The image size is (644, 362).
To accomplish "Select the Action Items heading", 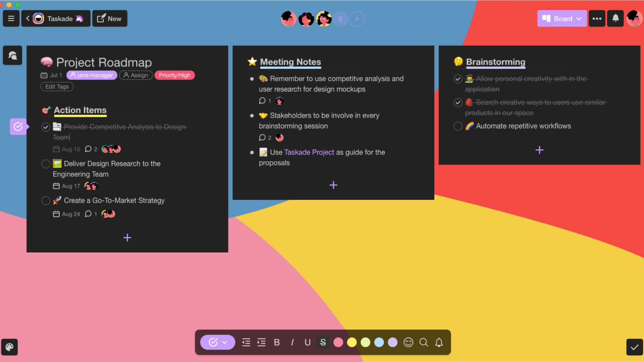I will coord(80,110).
